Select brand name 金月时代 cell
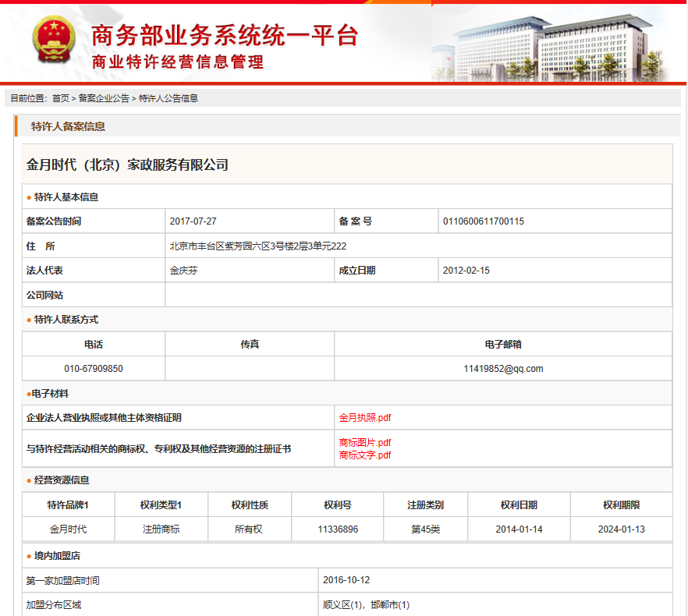This screenshot has width=688, height=616. click(x=68, y=529)
